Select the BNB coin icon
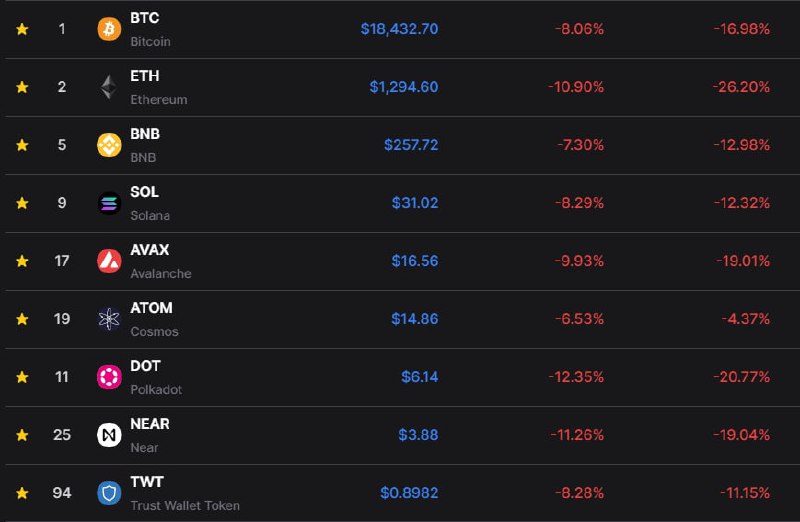This screenshot has width=800, height=522. pos(109,145)
